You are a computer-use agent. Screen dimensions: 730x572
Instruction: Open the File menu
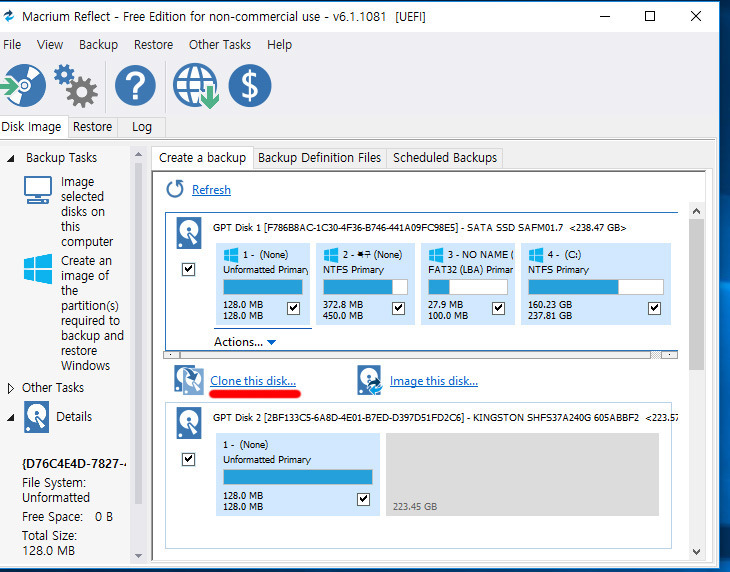click(12, 45)
